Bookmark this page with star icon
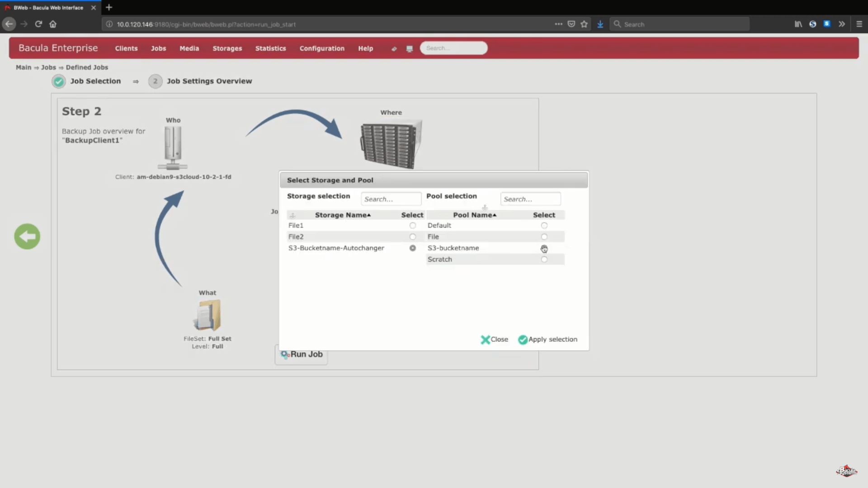This screenshot has height=488, width=868. point(584,24)
